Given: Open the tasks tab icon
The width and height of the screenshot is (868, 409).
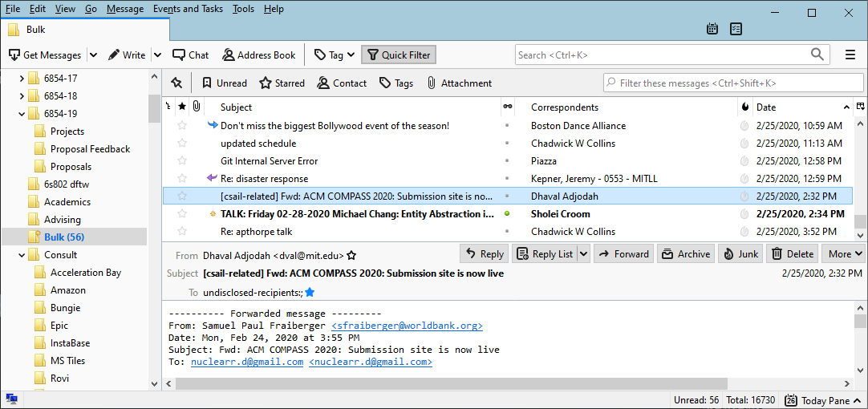Looking at the screenshot, I should (x=736, y=29).
